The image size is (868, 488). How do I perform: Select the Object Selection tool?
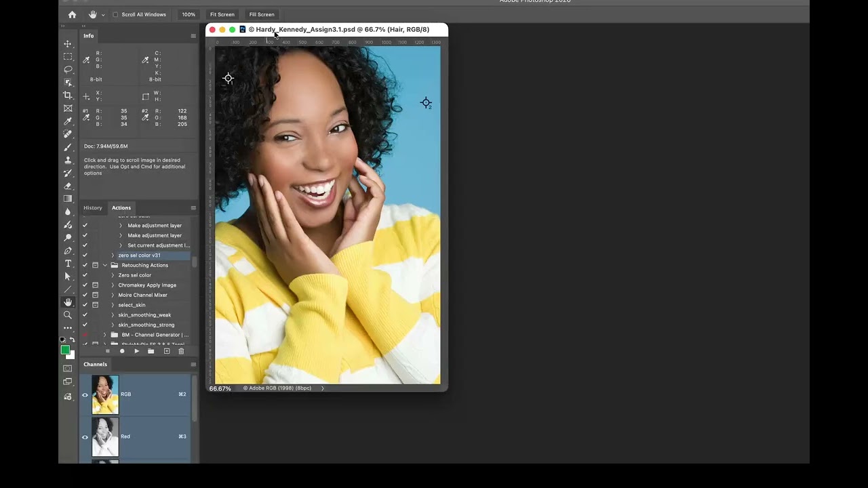point(68,82)
